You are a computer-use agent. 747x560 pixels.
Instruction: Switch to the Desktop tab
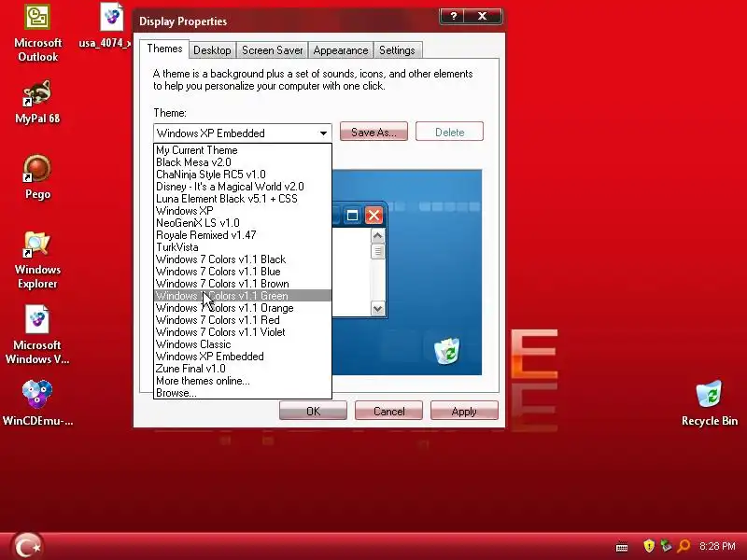click(x=212, y=50)
